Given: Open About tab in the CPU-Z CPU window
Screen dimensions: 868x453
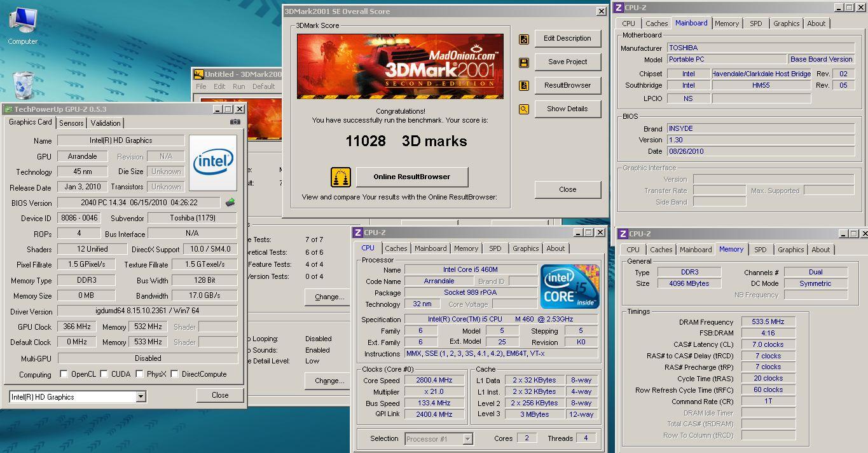Looking at the screenshot, I should (x=556, y=248).
